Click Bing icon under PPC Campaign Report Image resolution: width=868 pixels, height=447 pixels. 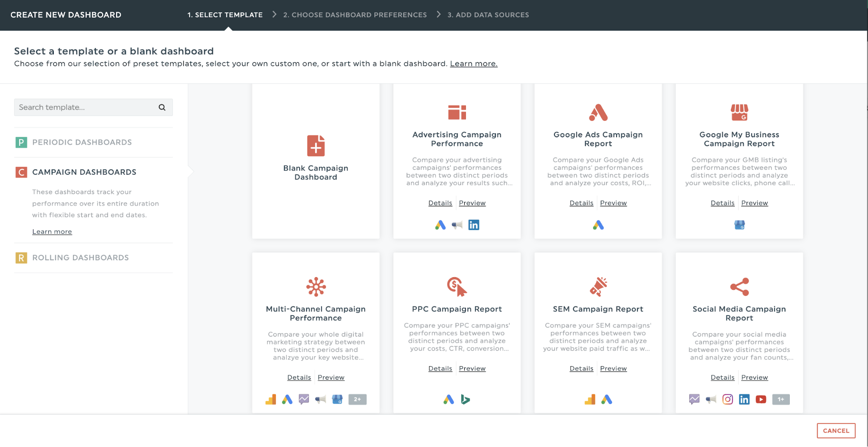click(465, 399)
